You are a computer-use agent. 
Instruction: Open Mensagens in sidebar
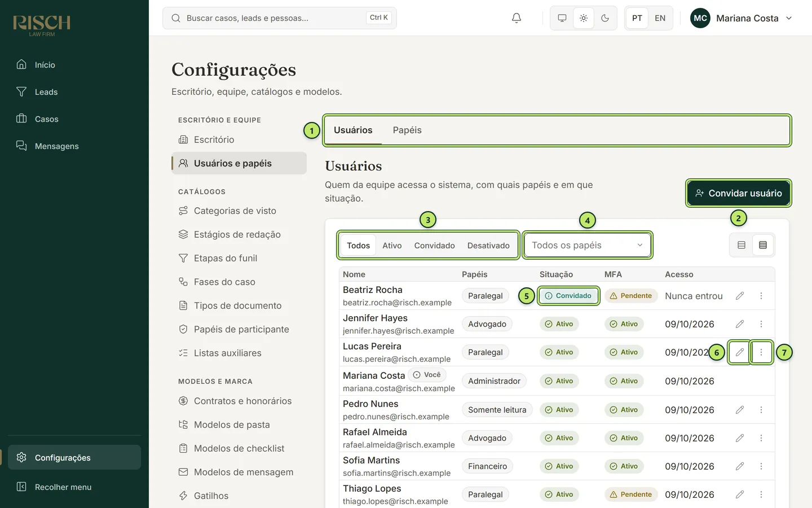click(x=74, y=146)
